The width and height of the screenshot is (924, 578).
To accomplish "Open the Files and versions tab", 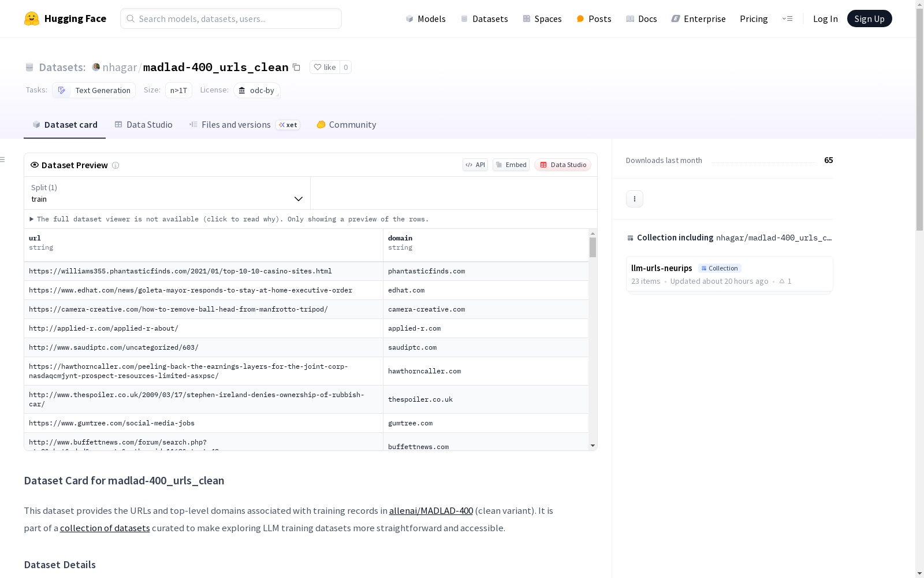I will point(245,125).
